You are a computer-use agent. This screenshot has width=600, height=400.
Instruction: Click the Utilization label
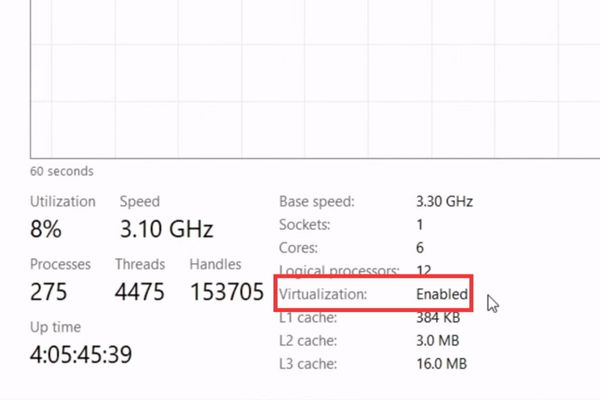coord(63,201)
